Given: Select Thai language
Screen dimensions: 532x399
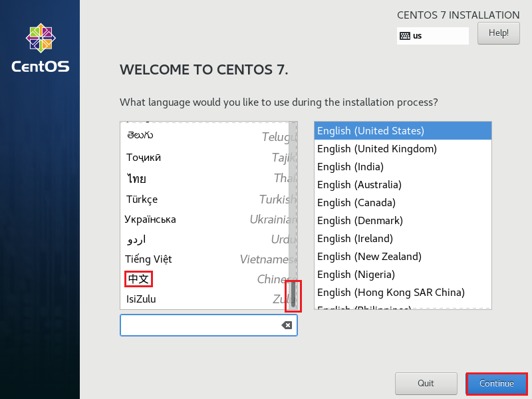Looking at the screenshot, I should pyautogui.click(x=208, y=178).
